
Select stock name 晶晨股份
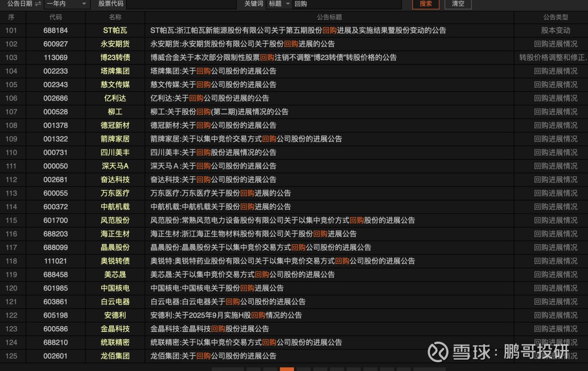pos(115,247)
